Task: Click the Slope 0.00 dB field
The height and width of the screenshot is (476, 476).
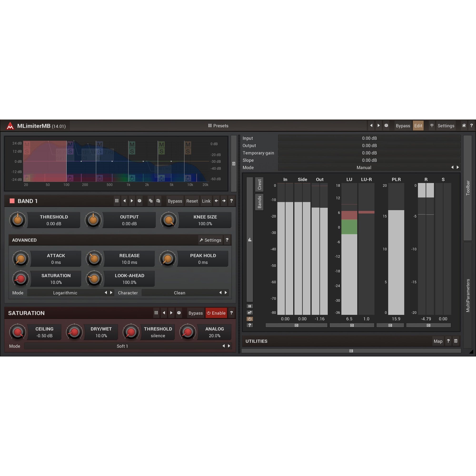Action: point(369,160)
